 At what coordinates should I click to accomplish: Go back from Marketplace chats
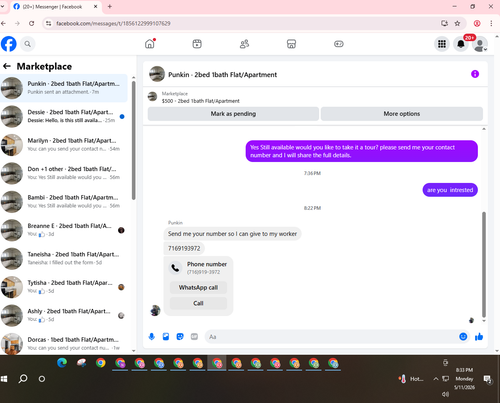click(7, 66)
